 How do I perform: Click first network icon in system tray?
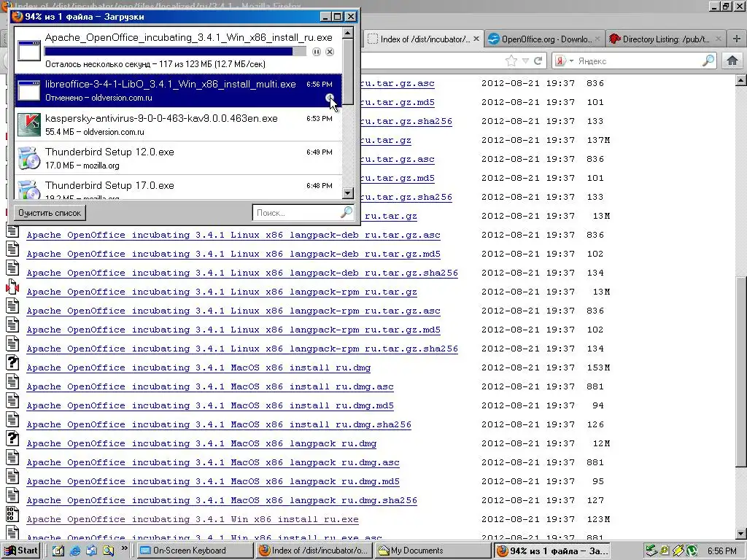[651, 551]
